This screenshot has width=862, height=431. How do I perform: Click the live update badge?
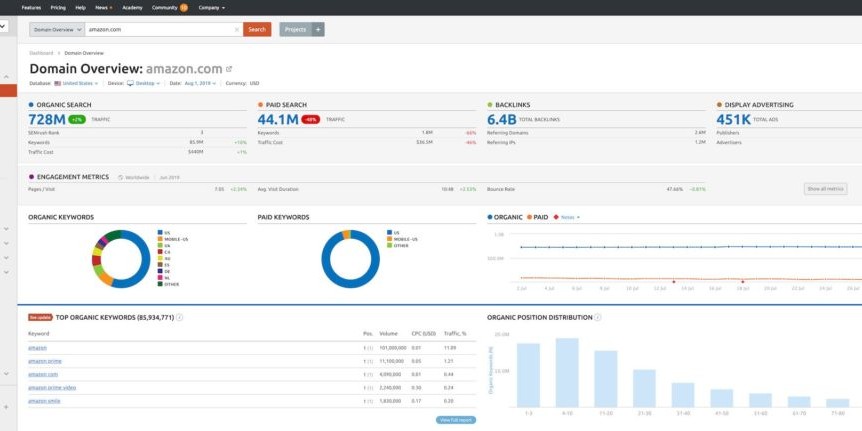click(x=40, y=317)
